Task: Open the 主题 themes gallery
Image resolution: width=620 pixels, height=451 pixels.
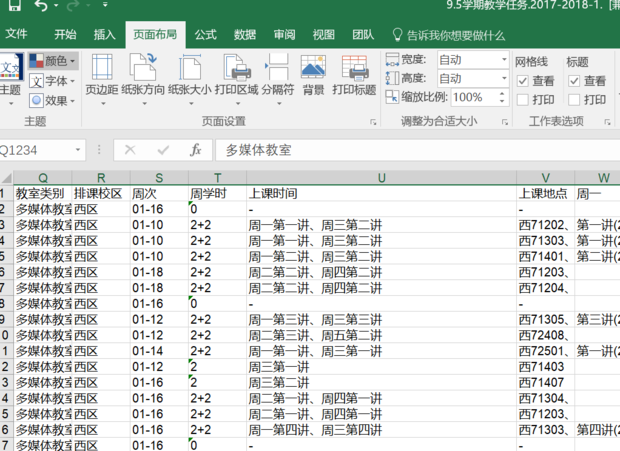Action: [x=11, y=80]
